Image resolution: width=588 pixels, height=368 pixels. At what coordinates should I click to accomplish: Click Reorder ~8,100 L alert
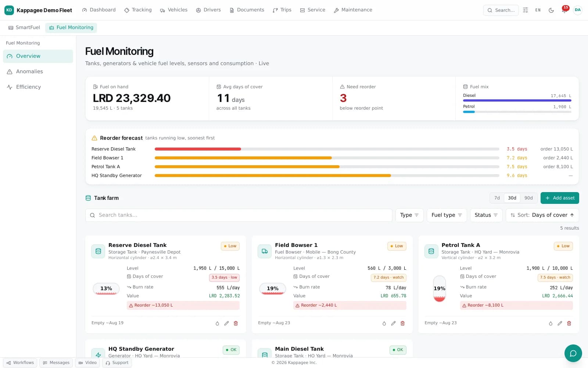pos(516,305)
